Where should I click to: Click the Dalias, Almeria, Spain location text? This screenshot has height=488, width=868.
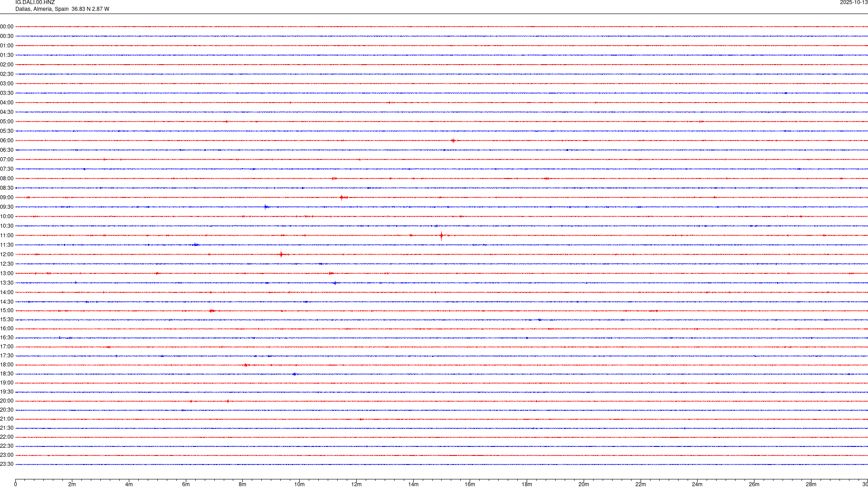coord(42,9)
